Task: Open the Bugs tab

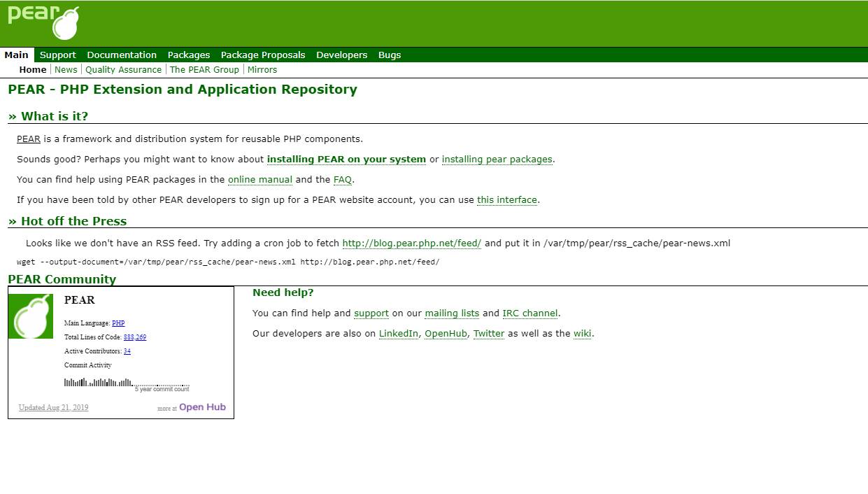Action: (x=390, y=55)
